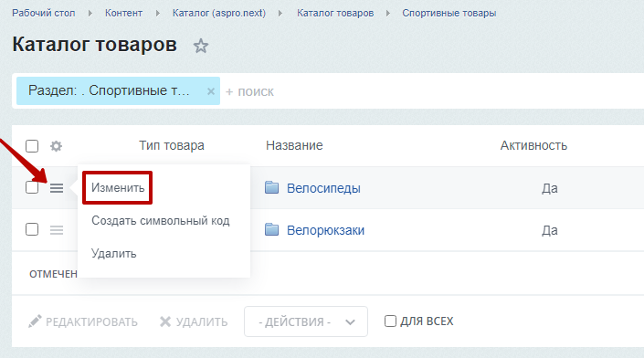Check the Велорюкзаки row checkbox

32,229
